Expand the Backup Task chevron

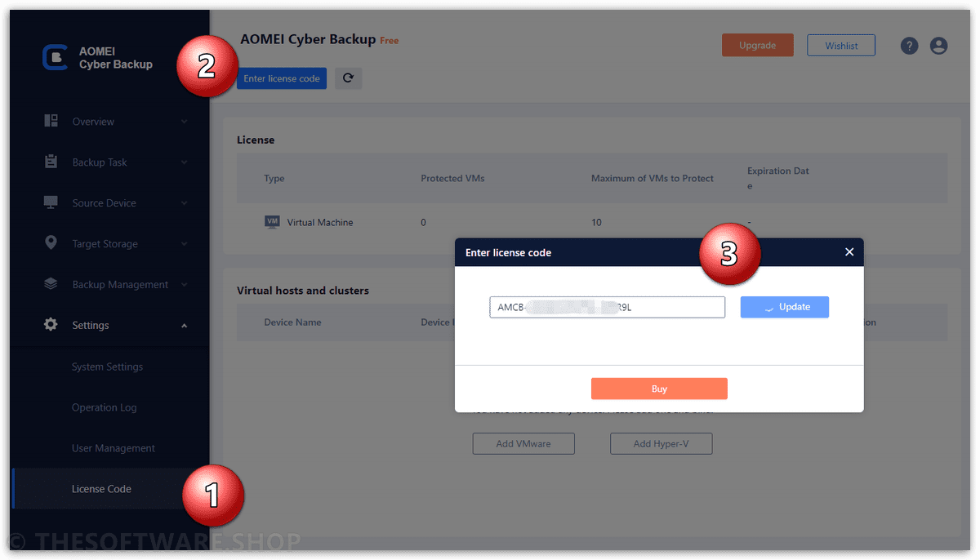184,162
